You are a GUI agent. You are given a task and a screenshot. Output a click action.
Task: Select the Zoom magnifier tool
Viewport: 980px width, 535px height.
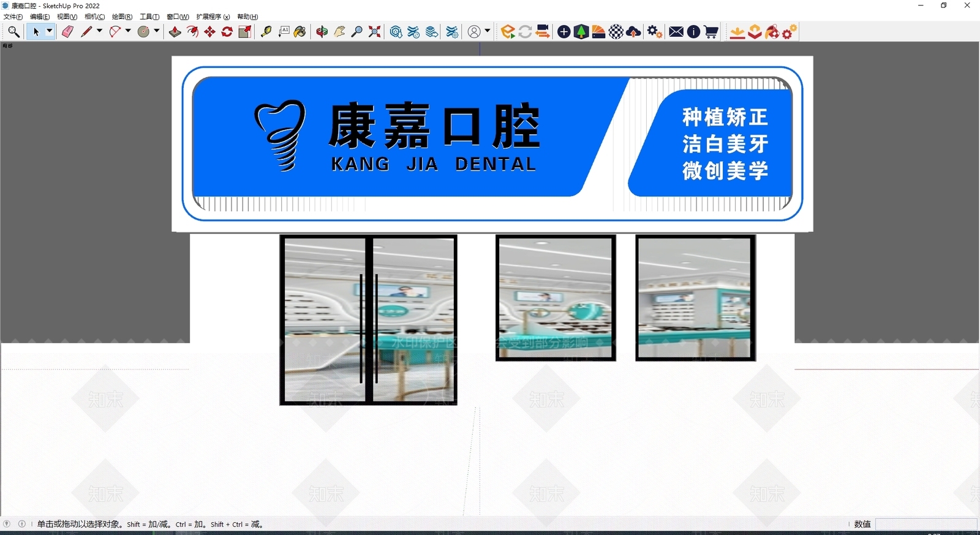pyautogui.click(x=357, y=32)
